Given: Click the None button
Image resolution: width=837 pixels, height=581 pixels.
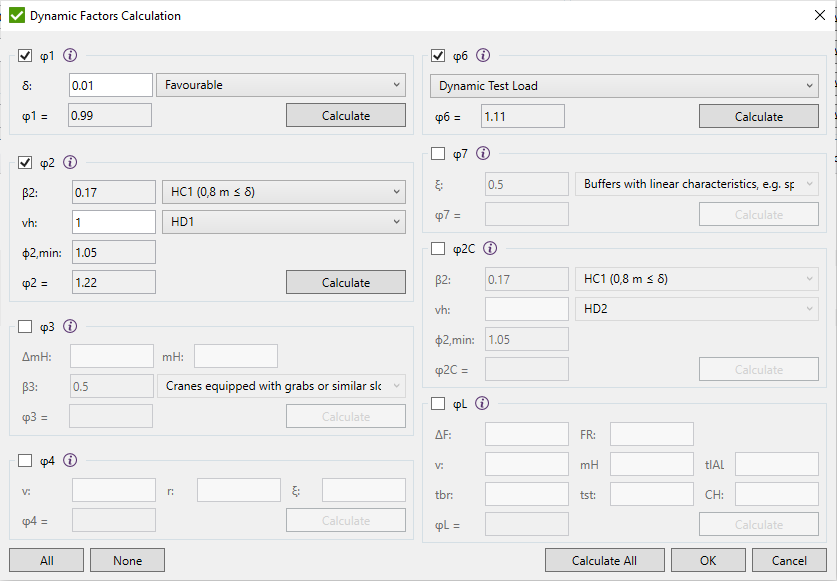Looking at the screenshot, I should [x=127, y=560].
